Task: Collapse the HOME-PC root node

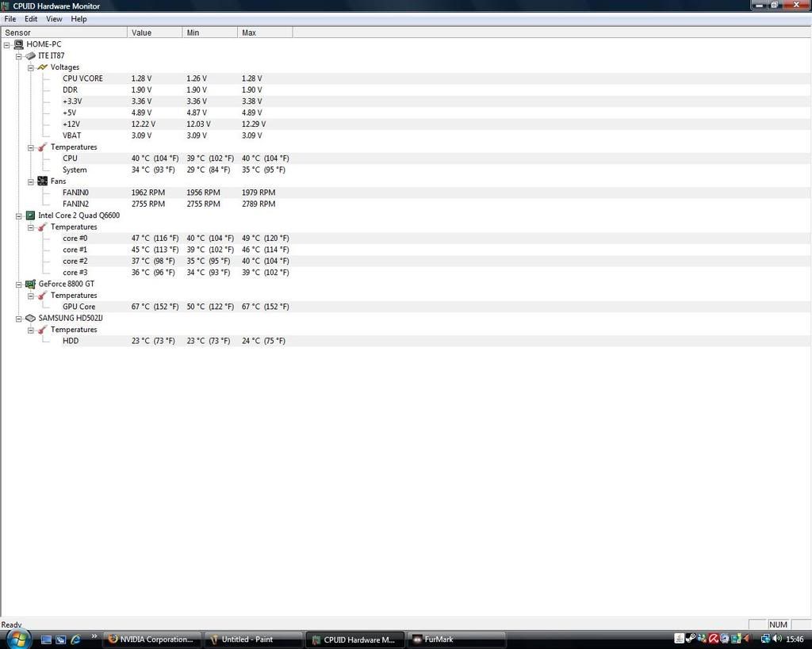Action: coord(6,45)
